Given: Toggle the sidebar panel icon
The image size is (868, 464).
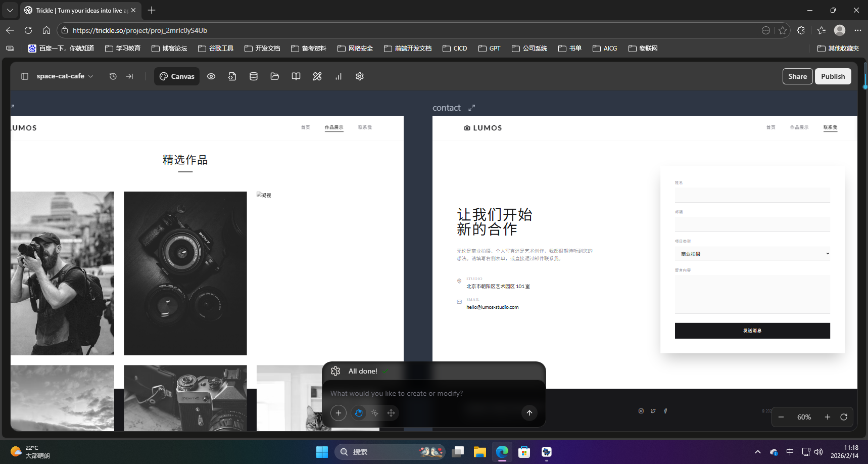Looking at the screenshot, I should (x=25, y=76).
